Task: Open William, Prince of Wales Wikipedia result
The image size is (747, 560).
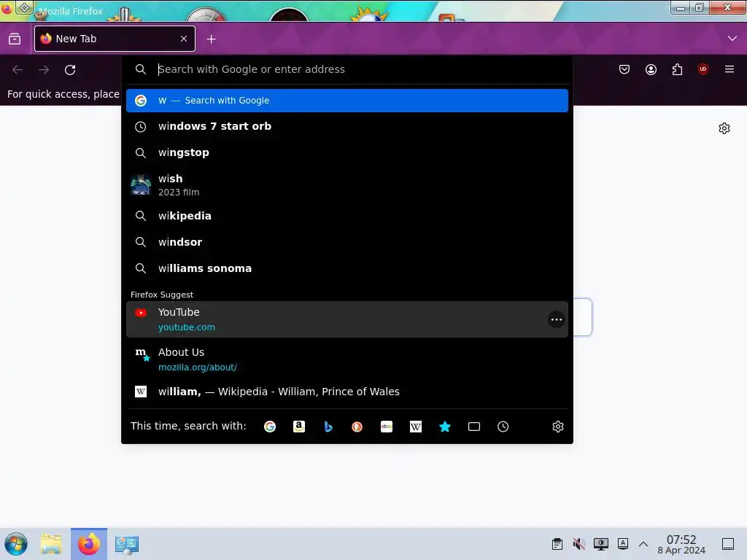Action: point(347,392)
